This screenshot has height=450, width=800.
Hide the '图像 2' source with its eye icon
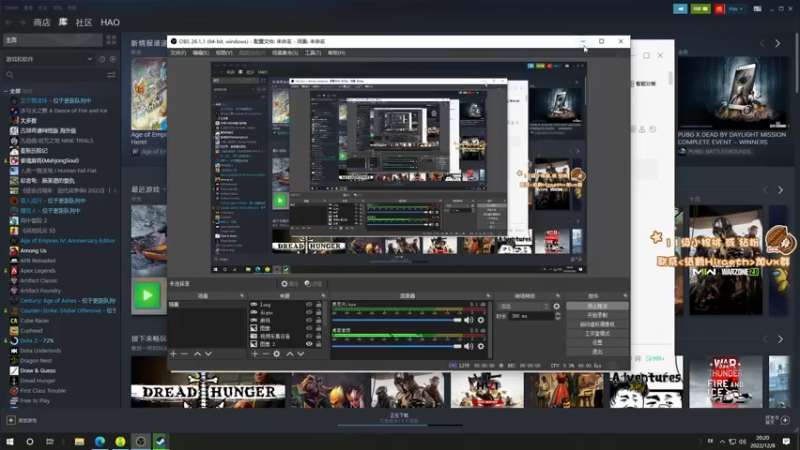[309, 344]
